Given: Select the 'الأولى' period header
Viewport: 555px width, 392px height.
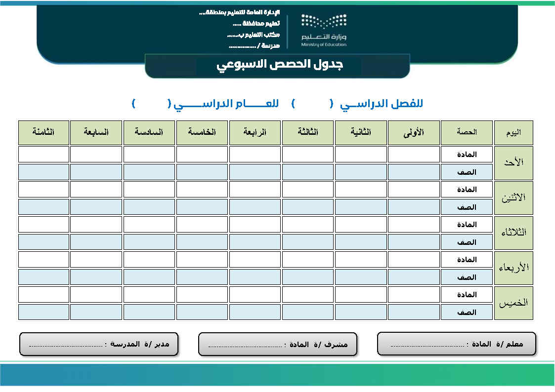Looking at the screenshot, I should [414, 132].
